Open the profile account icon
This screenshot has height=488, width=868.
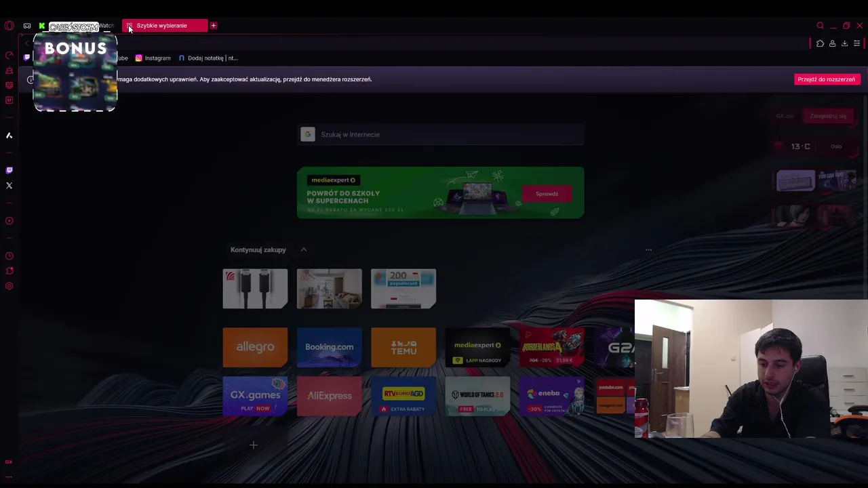click(832, 43)
